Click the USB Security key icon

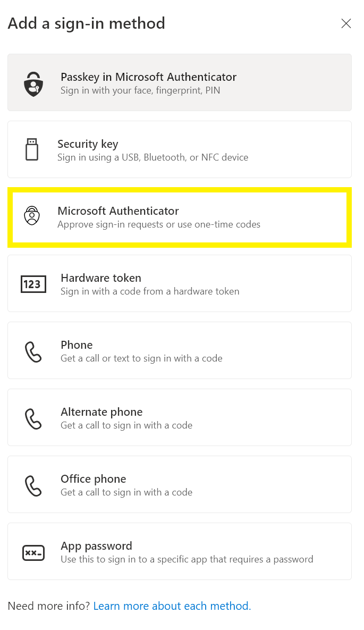(32, 149)
